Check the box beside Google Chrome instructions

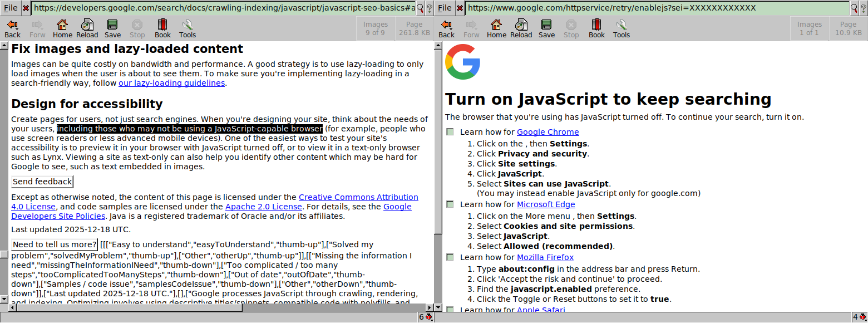(450, 132)
